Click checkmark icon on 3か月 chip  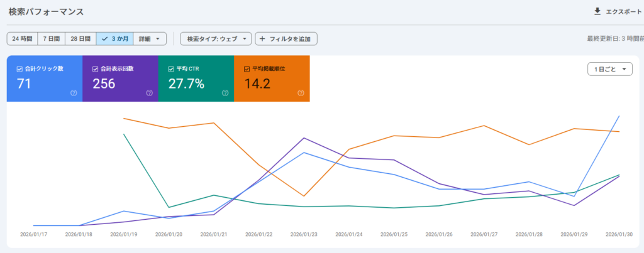click(104, 39)
